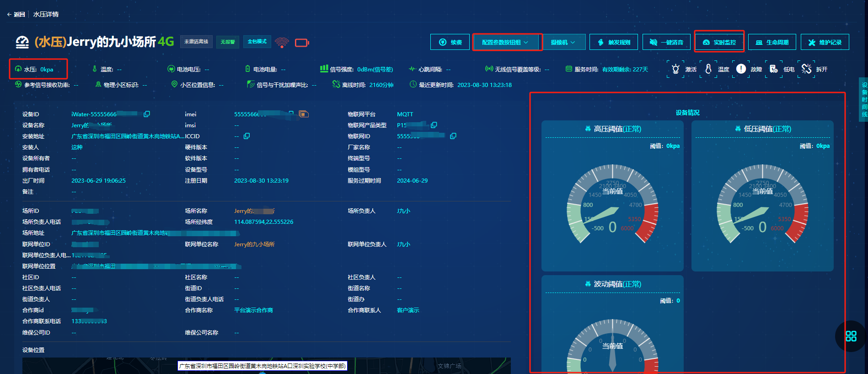
Task: Click the MQTT platform value
Action: (x=405, y=114)
